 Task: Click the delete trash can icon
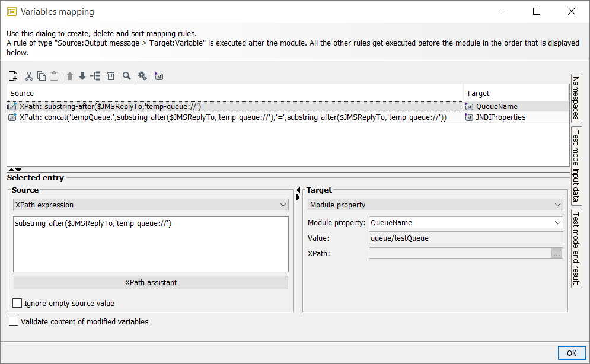click(111, 76)
